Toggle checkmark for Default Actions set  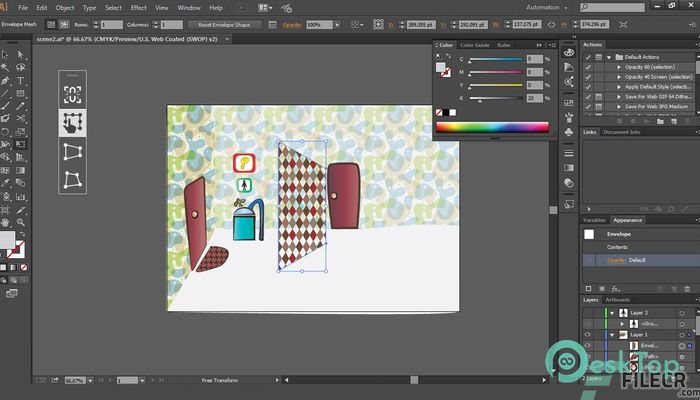click(588, 57)
